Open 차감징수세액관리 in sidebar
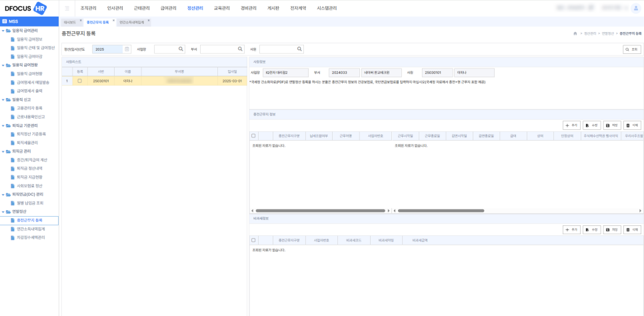 click(31, 237)
